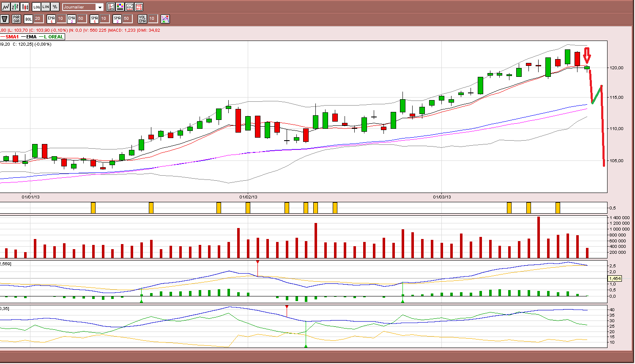Click the SMA1 legend label

point(12,37)
